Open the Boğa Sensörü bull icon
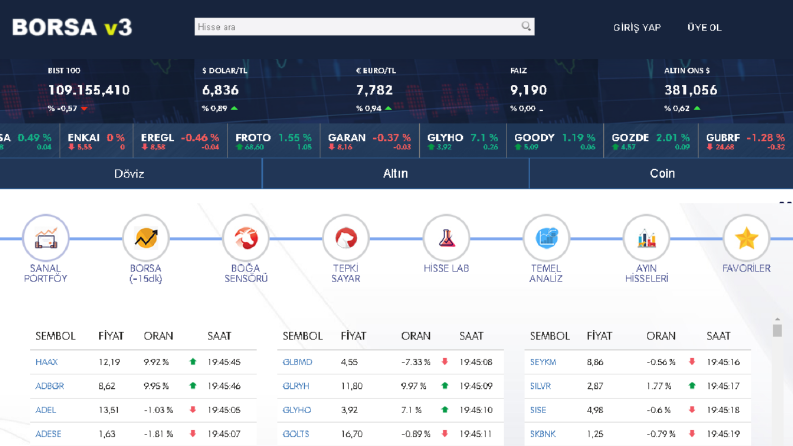The height and width of the screenshot is (446, 793). (246, 238)
